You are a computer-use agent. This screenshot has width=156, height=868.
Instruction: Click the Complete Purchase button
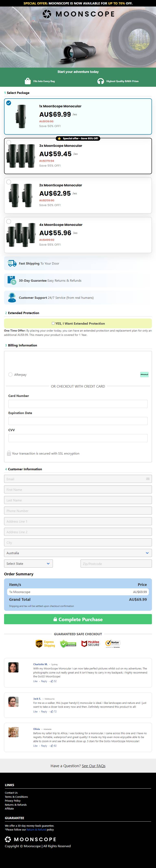78,619
